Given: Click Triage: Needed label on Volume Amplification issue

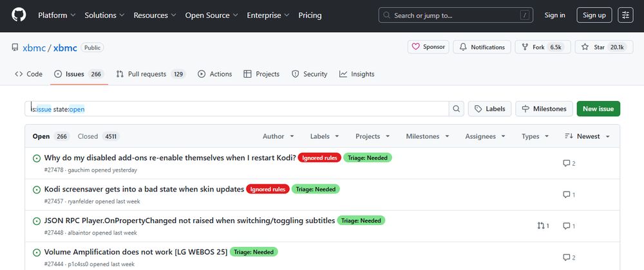Looking at the screenshot, I should coord(254,251).
